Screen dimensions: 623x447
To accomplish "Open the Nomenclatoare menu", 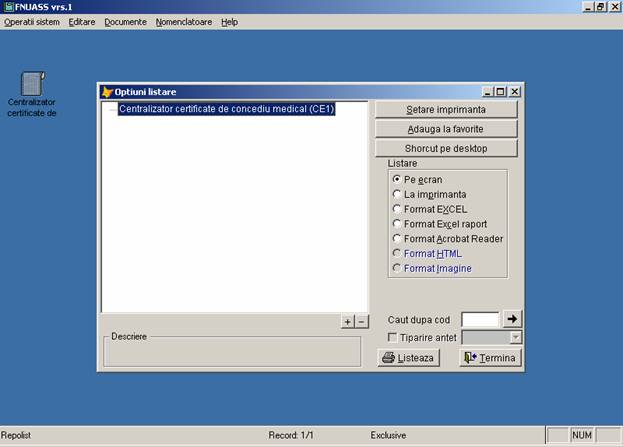I will [x=183, y=21].
